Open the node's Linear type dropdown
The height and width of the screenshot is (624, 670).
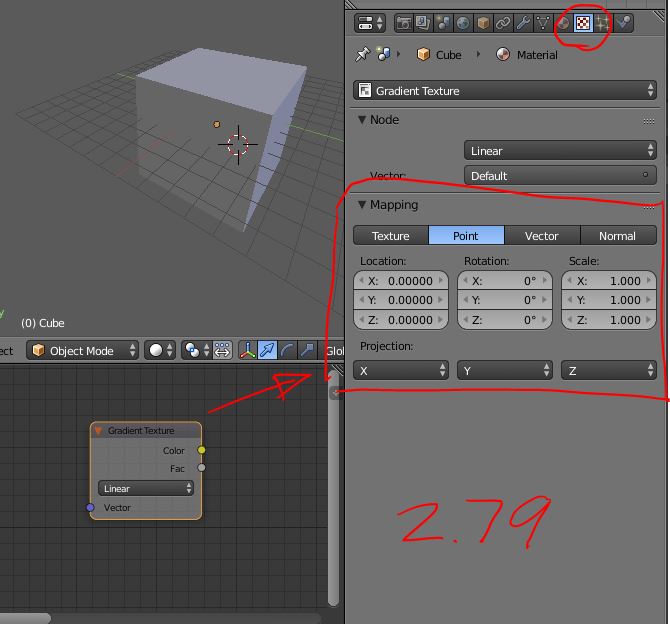point(146,488)
